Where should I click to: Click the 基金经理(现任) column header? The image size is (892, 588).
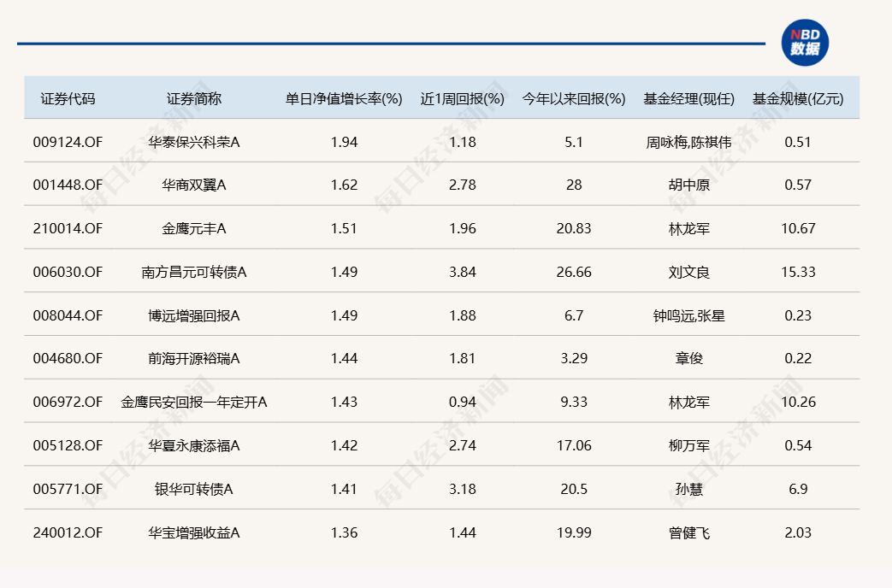tap(688, 98)
